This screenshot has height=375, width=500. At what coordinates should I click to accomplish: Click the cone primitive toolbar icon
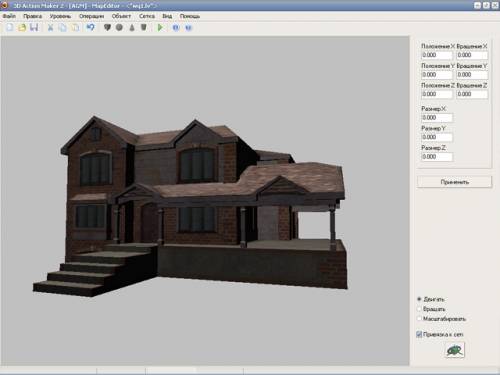(132, 27)
